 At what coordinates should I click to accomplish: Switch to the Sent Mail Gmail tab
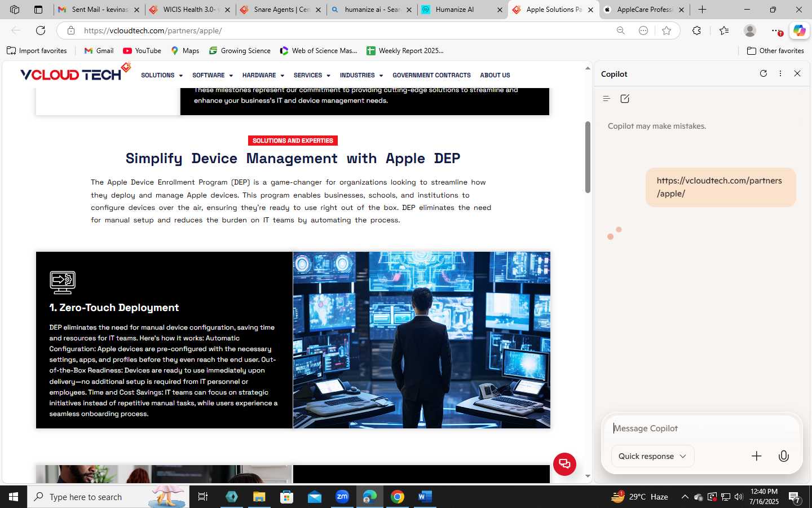point(99,10)
